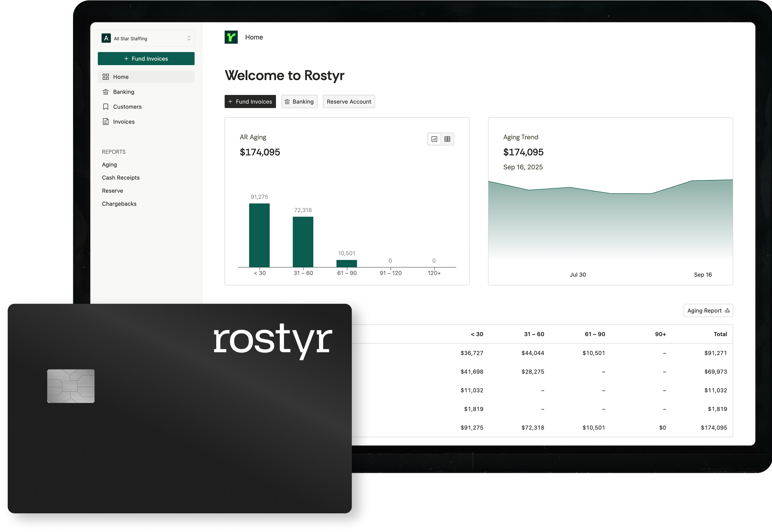Click the Customers bookmark icon in sidebar
This screenshot has height=532, width=772.
tap(106, 107)
